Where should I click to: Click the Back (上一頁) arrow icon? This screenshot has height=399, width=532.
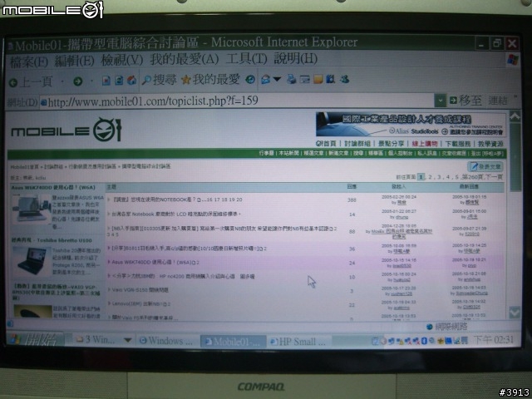tap(13, 82)
